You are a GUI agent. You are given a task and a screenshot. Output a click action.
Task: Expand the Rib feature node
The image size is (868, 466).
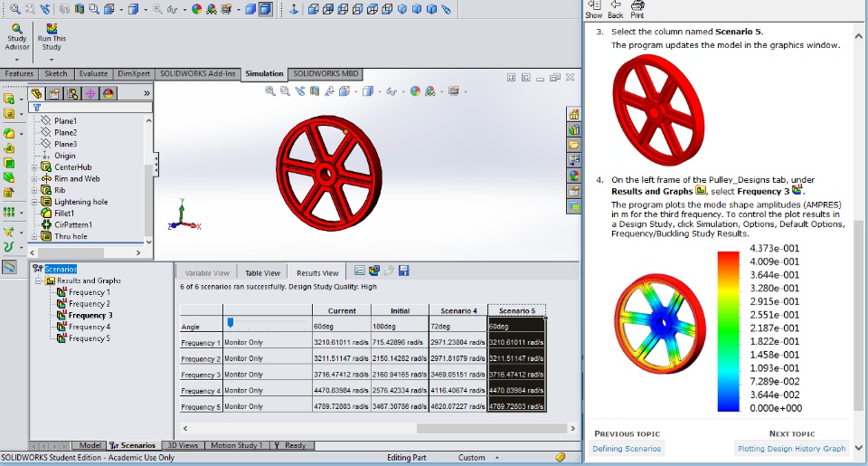click(x=34, y=191)
